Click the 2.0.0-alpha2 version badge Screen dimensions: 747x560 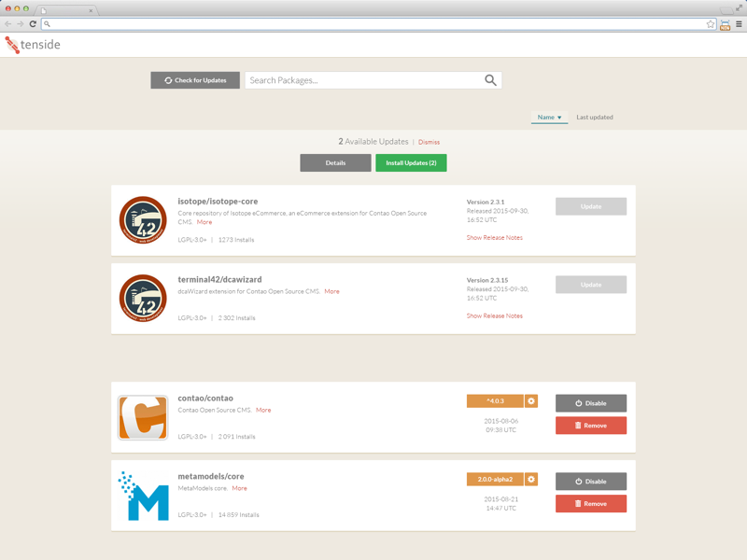click(495, 479)
